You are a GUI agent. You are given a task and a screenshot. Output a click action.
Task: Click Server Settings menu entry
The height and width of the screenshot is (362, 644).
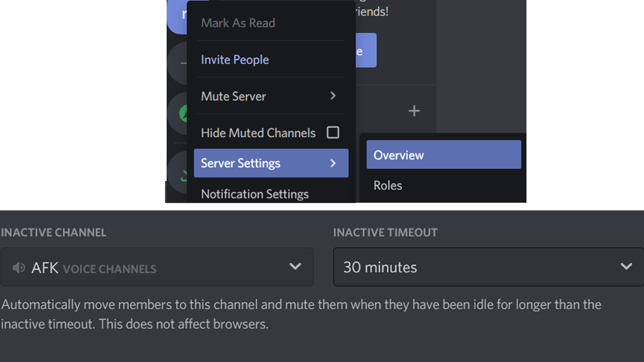coord(241,163)
